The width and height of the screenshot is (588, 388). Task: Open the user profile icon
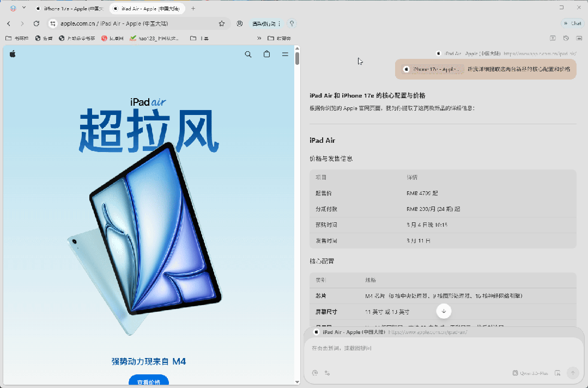[240, 23]
